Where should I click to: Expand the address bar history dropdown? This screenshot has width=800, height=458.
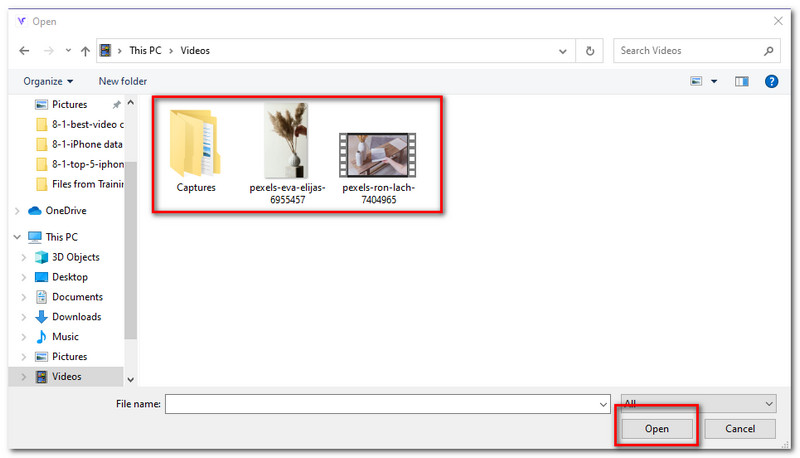(563, 51)
